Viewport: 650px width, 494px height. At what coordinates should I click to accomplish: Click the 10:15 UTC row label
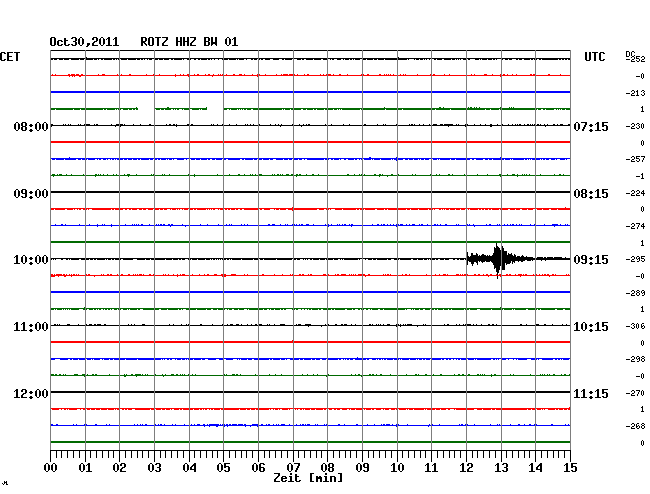(x=591, y=327)
